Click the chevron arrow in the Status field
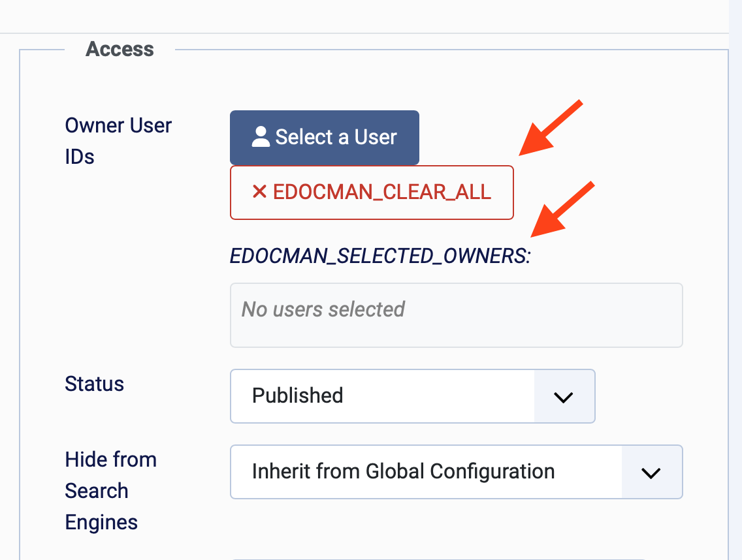 tap(563, 397)
